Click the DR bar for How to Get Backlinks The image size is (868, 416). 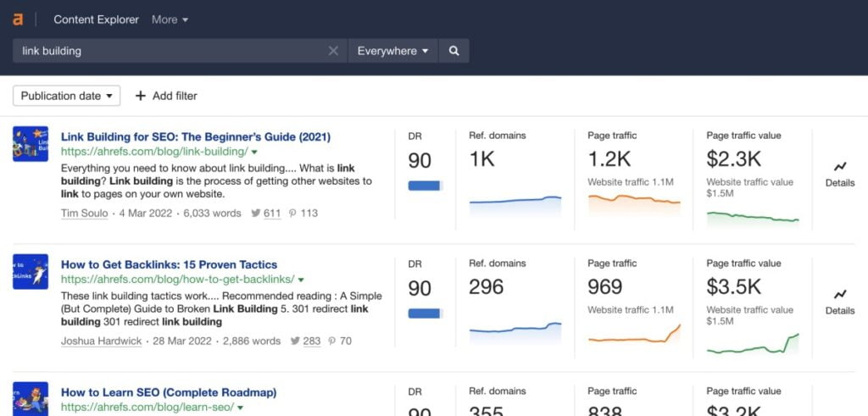[426, 313]
